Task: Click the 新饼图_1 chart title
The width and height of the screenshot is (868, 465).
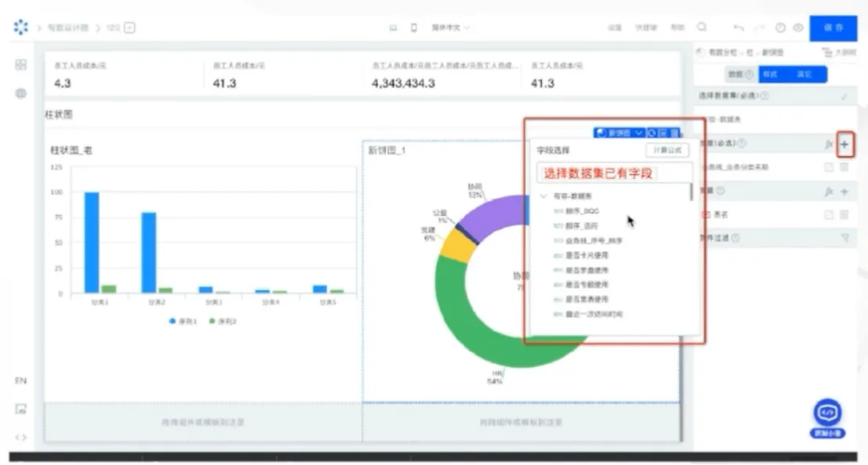Action: [387, 150]
